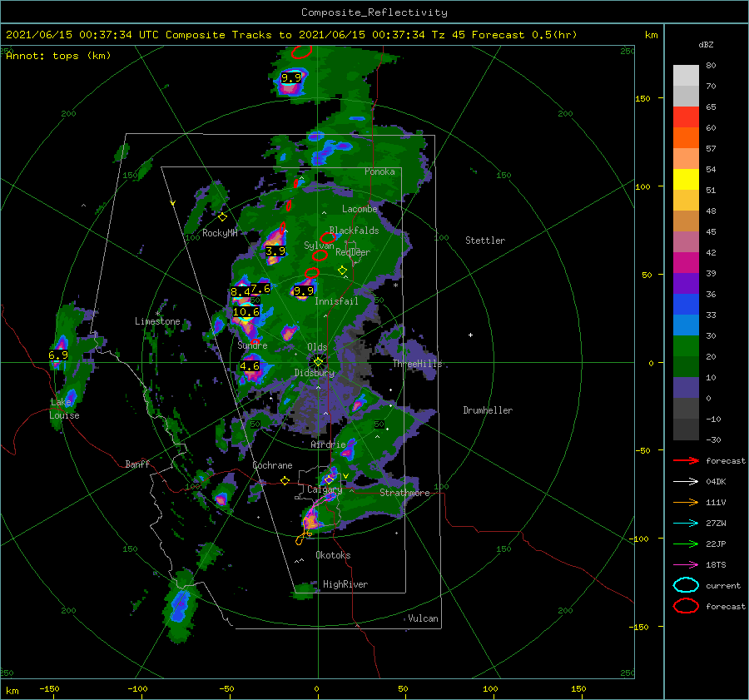The height and width of the screenshot is (700, 749).
Task: Click the dBZ scale heading
Action: [x=706, y=44]
